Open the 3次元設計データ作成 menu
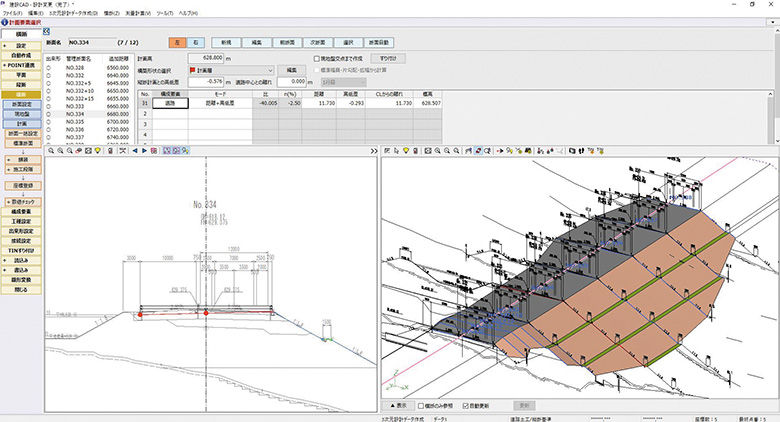780x422 pixels. 73,13
